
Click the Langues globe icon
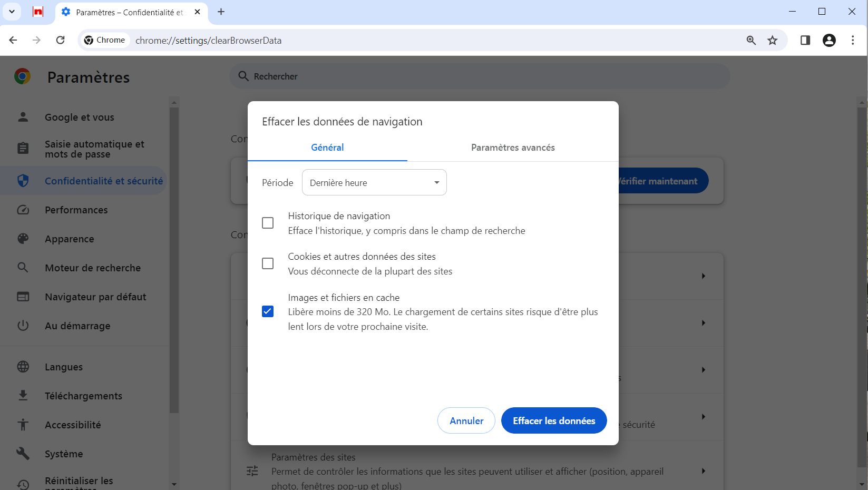click(x=23, y=367)
